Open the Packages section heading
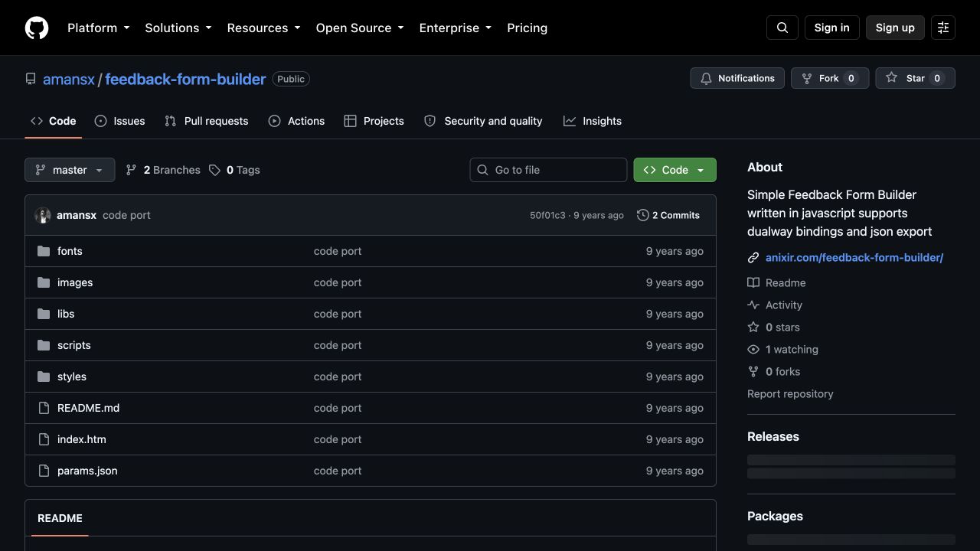Viewport: 980px width, 551px height. click(775, 516)
